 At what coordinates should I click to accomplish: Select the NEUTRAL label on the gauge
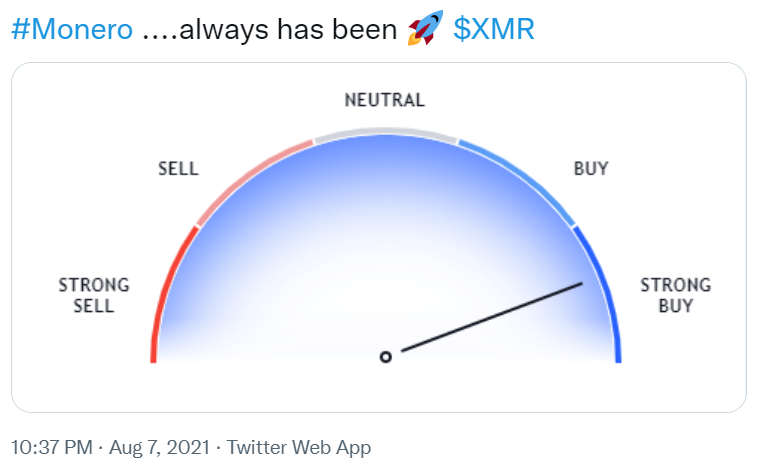pyautogui.click(x=384, y=100)
